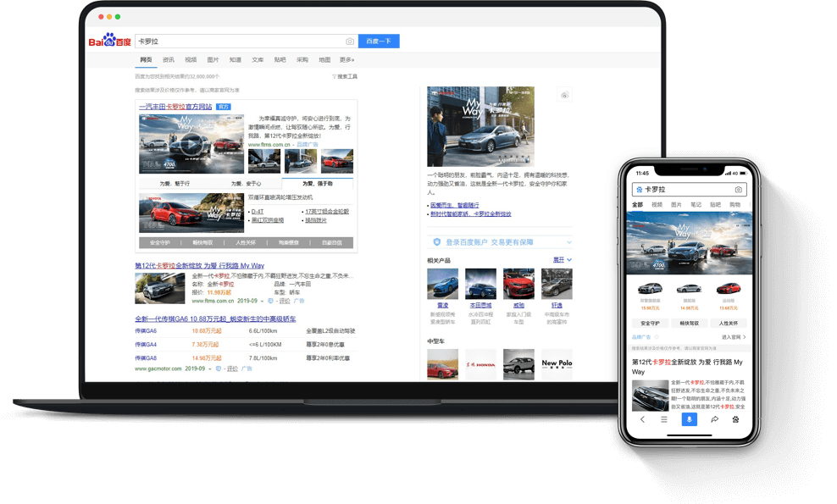Viewport: 837px width, 504px height.
Task: Click the eye icon beside the right-side ad
Action: point(565,96)
